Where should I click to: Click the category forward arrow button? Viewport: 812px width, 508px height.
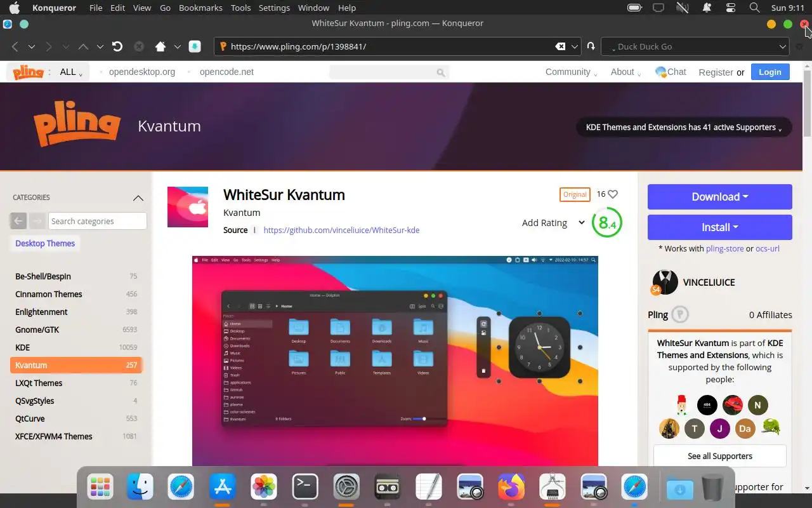coord(37,221)
